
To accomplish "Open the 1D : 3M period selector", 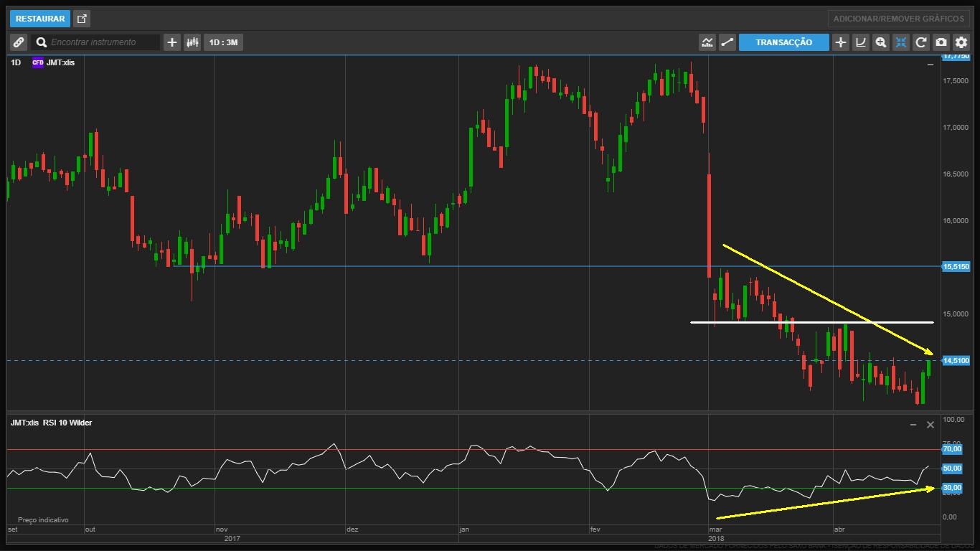I will (x=223, y=42).
